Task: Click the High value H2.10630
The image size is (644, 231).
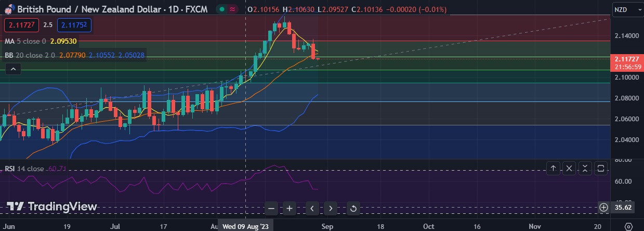Action: pyautogui.click(x=299, y=9)
